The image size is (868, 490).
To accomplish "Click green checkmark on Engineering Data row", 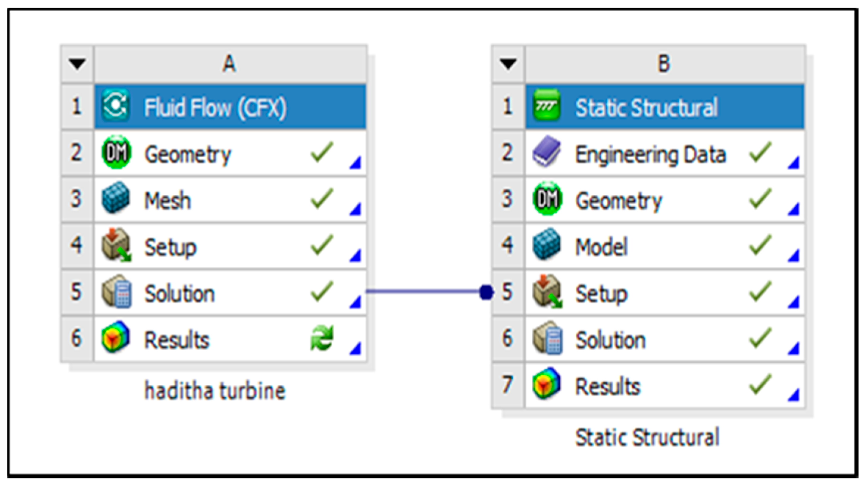I will [760, 153].
